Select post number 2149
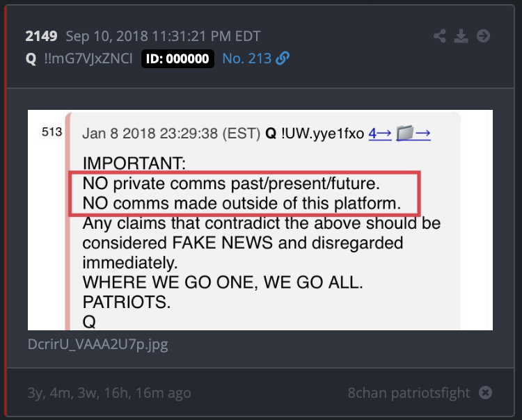 41,36
